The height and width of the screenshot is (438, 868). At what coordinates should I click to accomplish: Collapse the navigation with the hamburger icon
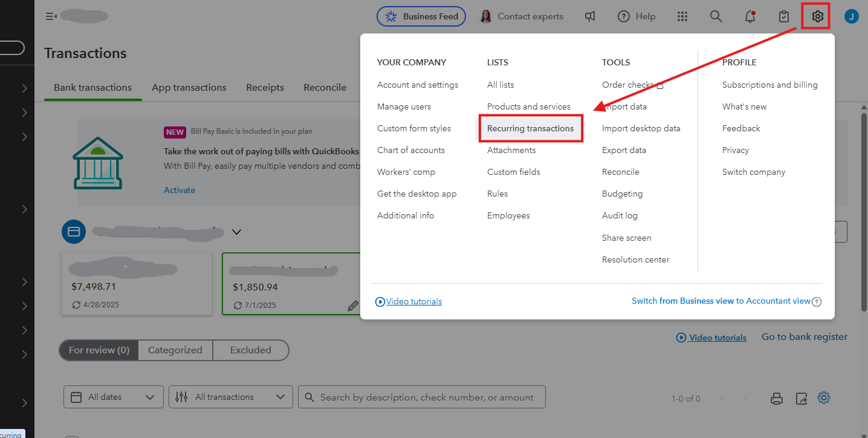51,16
